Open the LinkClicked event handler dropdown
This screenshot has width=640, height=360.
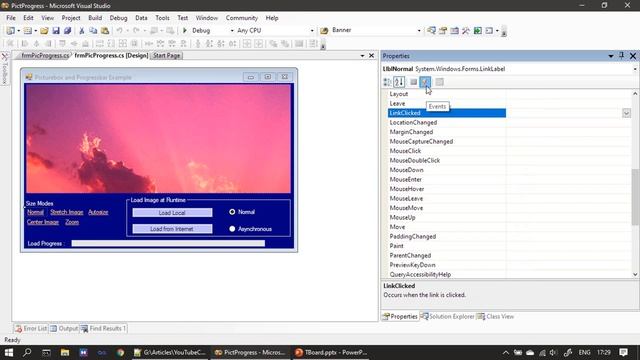(x=626, y=113)
